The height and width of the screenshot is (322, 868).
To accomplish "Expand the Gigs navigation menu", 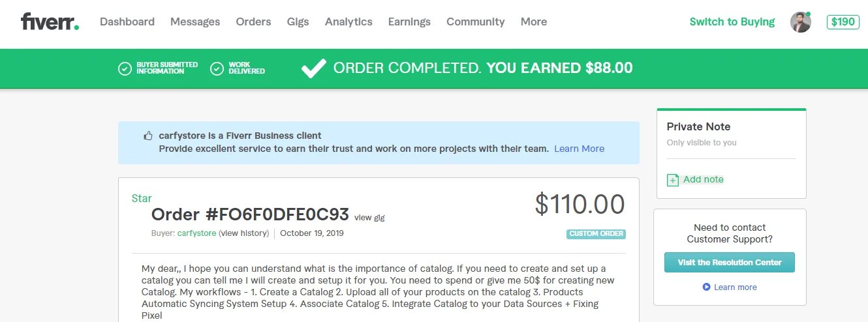I will click(x=298, y=22).
